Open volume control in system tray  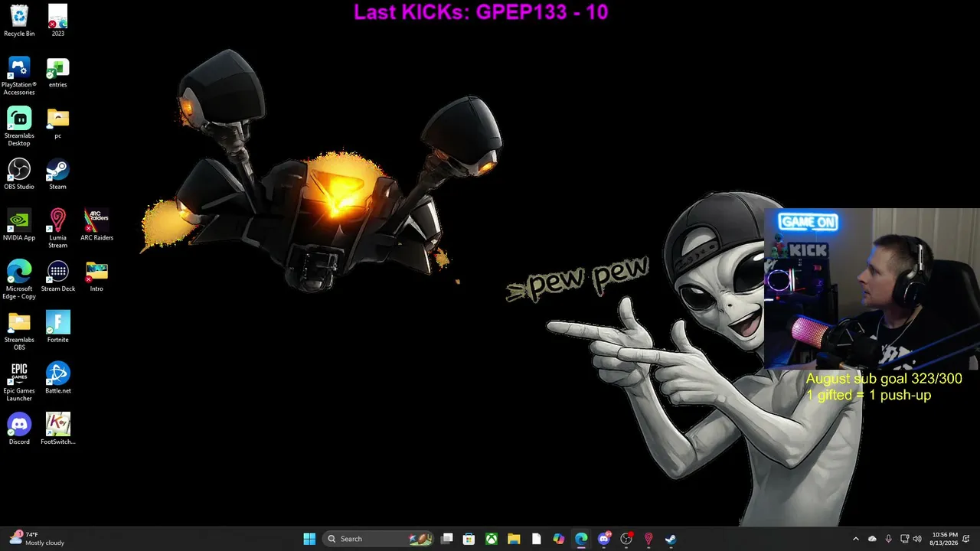pyautogui.click(x=917, y=539)
